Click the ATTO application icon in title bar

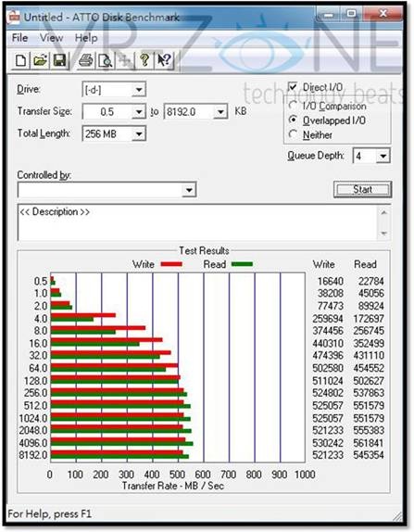click(x=14, y=17)
